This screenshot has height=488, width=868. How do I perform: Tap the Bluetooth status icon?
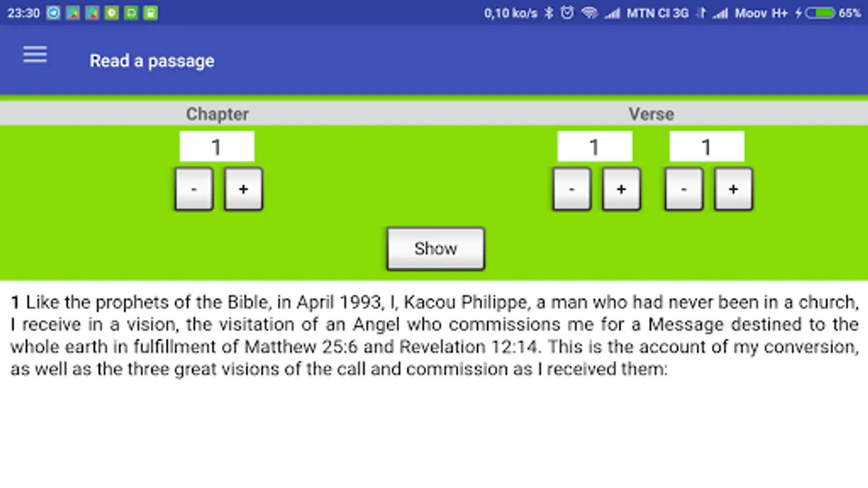click(549, 12)
